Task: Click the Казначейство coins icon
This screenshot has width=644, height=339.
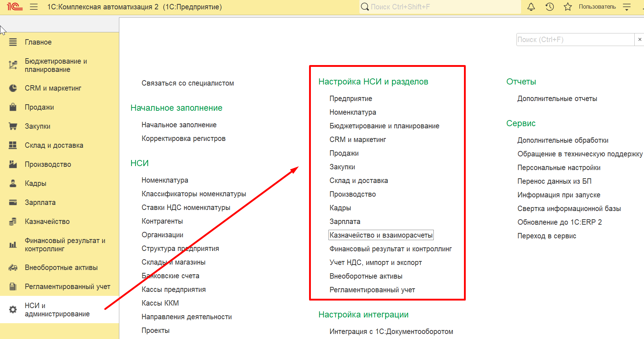Action: click(x=13, y=221)
